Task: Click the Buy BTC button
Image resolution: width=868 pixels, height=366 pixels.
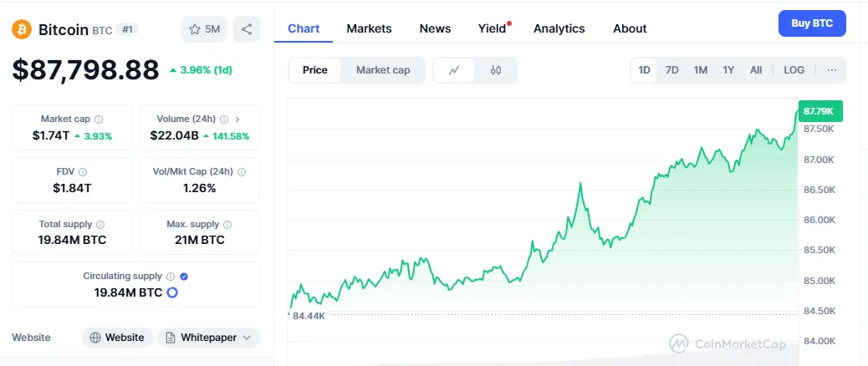Action: click(812, 23)
